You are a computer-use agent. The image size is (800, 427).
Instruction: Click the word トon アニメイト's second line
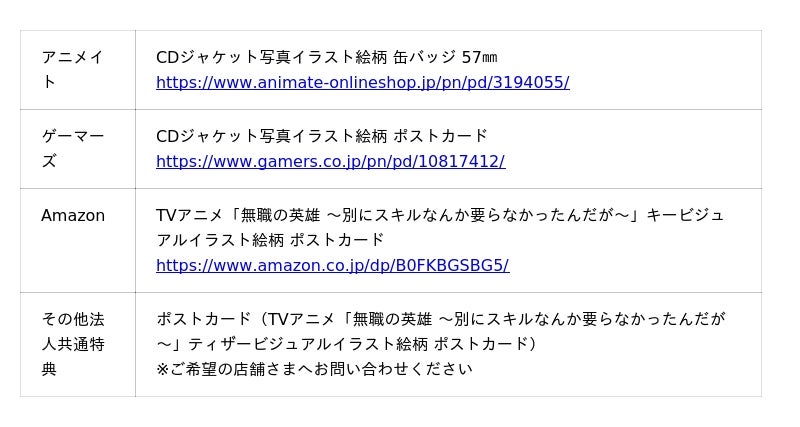pos(49,82)
